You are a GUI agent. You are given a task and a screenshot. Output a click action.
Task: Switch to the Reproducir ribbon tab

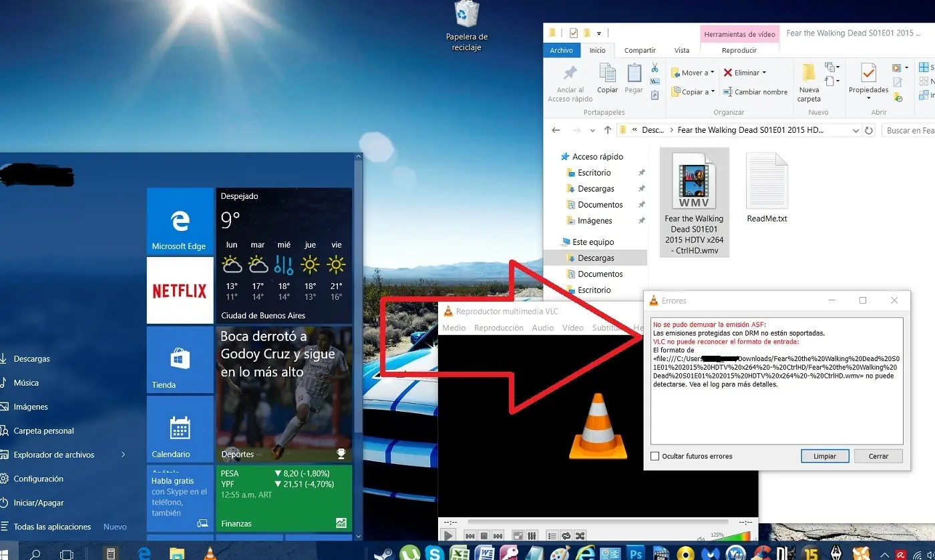click(739, 49)
